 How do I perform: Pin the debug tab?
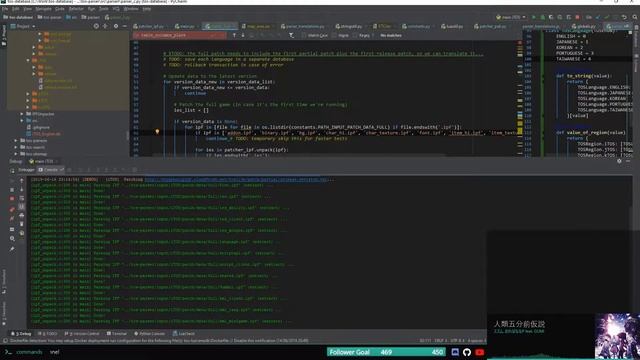point(12,249)
